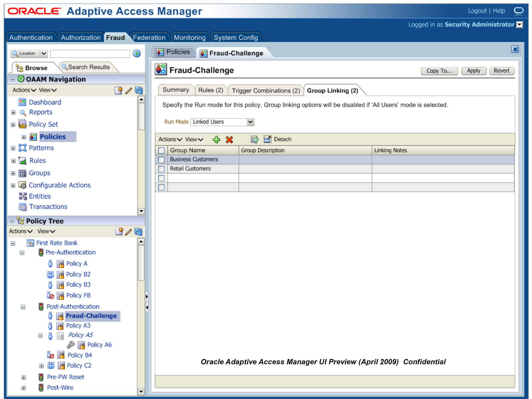The height and width of the screenshot is (399, 532).
Task: Collapse the Post-Authentication tree node
Action: pyautogui.click(x=23, y=307)
